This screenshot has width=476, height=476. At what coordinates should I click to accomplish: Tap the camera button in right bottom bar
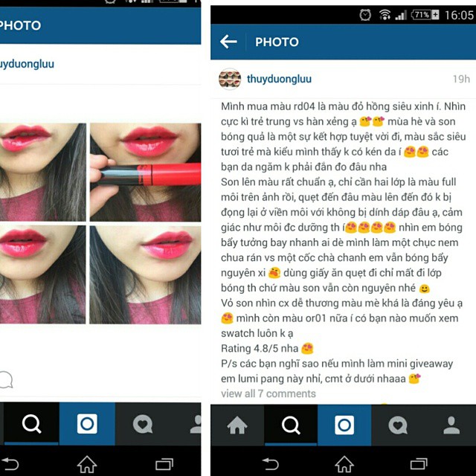coord(344,425)
